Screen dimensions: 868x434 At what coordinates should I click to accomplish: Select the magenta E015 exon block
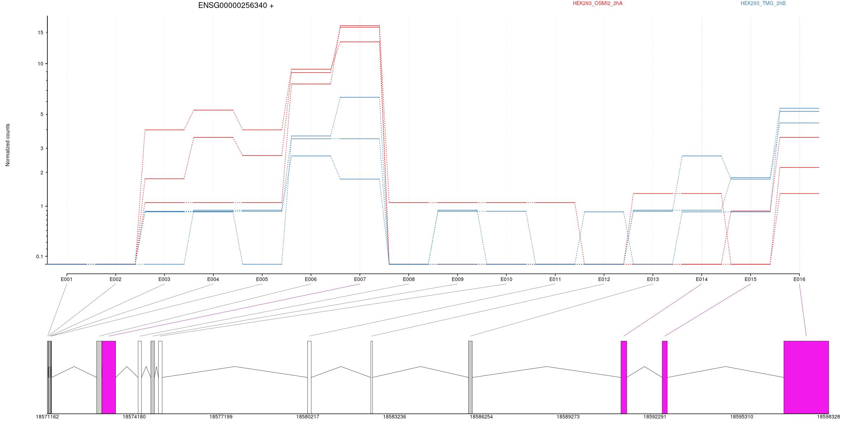pyautogui.click(x=665, y=377)
